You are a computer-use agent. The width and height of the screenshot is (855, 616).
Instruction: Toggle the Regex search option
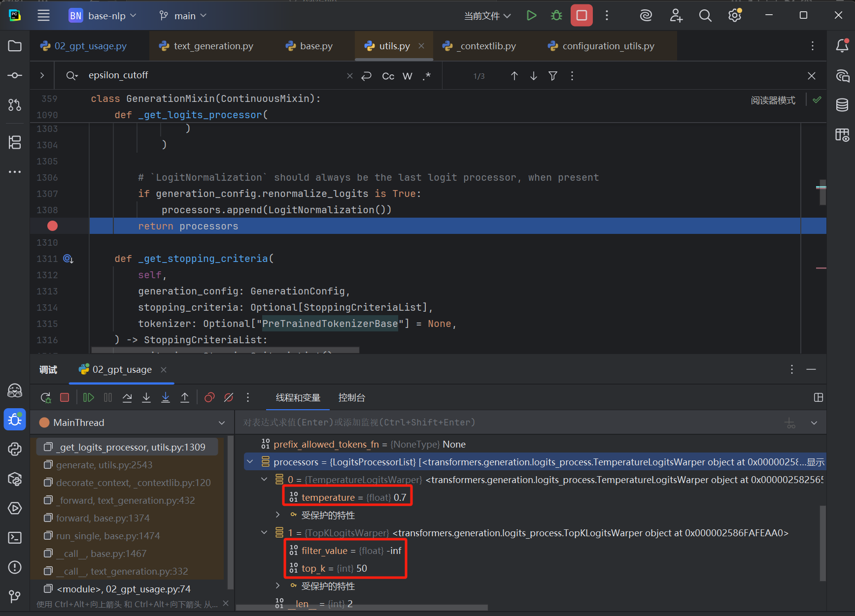427,76
